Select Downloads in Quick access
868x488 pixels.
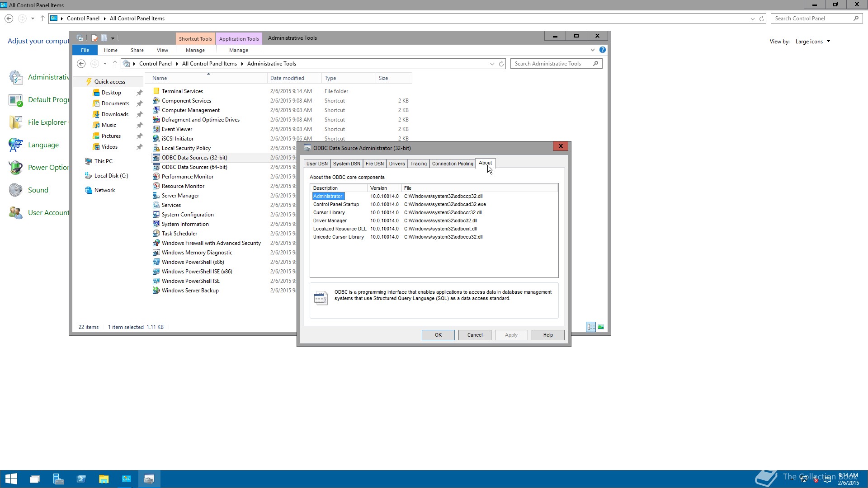tap(115, 114)
